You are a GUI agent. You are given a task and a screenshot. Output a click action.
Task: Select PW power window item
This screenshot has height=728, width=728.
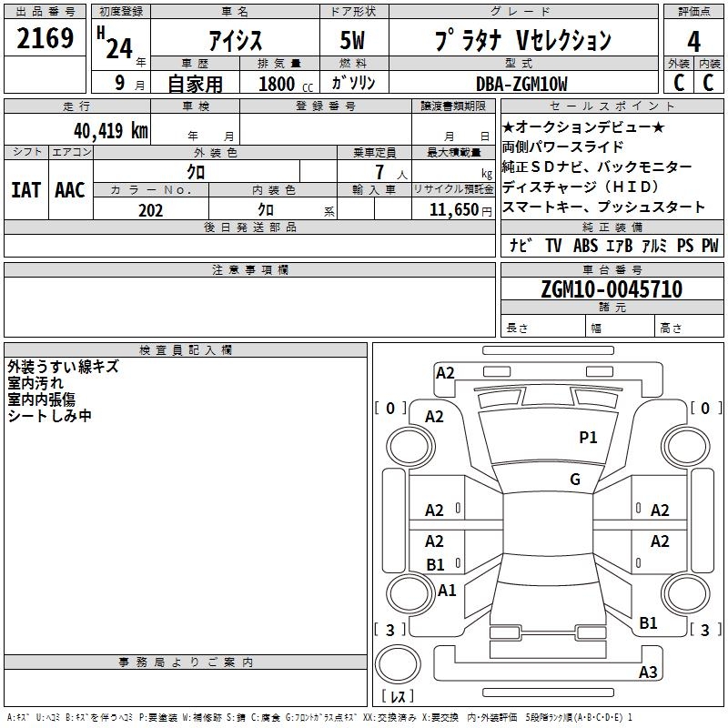click(x=710, y=245)
